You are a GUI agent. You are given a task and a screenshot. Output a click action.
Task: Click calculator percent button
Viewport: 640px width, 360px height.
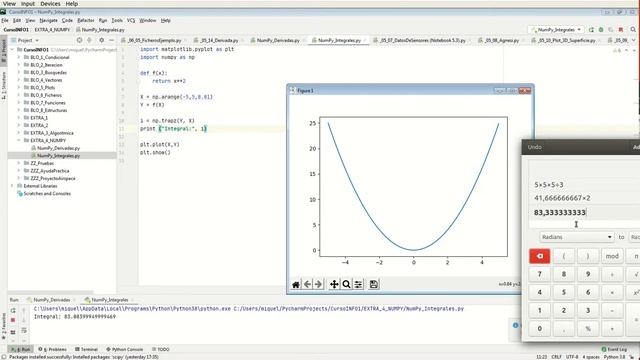tap(588, 328)
